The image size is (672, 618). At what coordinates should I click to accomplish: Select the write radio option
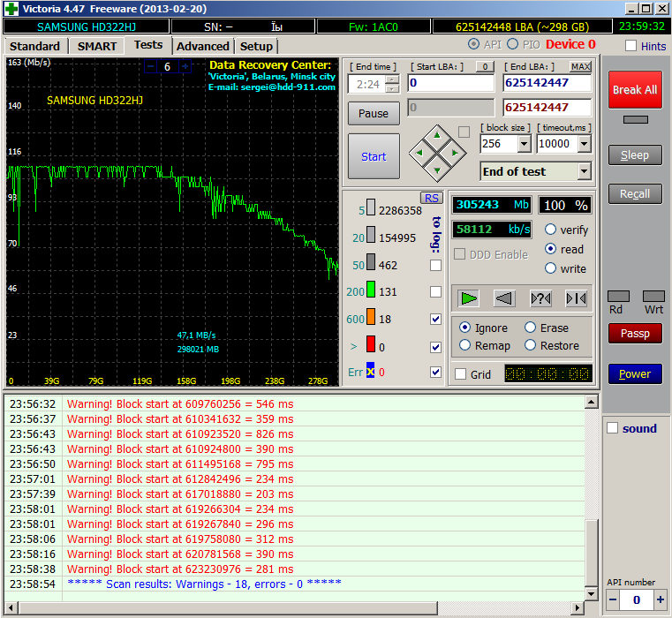[551, 268]
